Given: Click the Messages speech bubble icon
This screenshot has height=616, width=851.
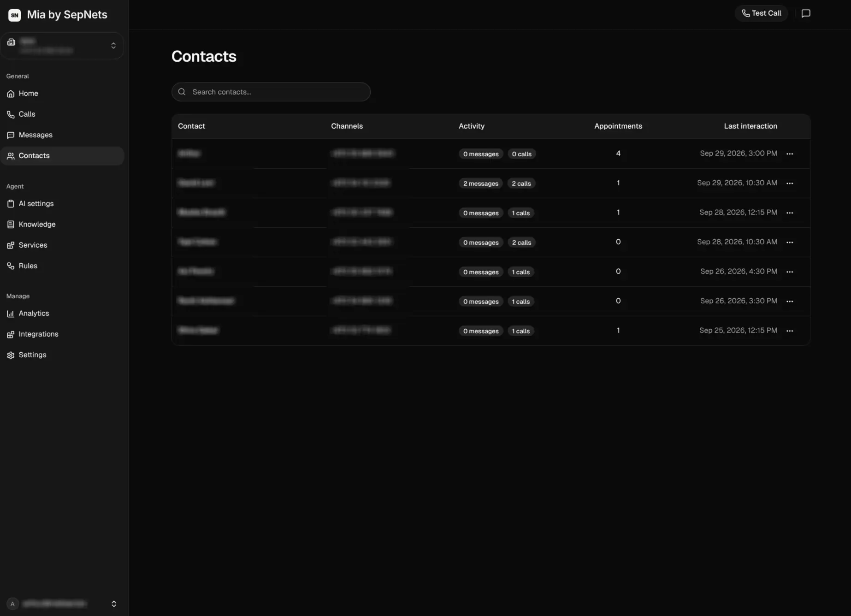Looking at the screenshot, I should click(x=11, y=135).
